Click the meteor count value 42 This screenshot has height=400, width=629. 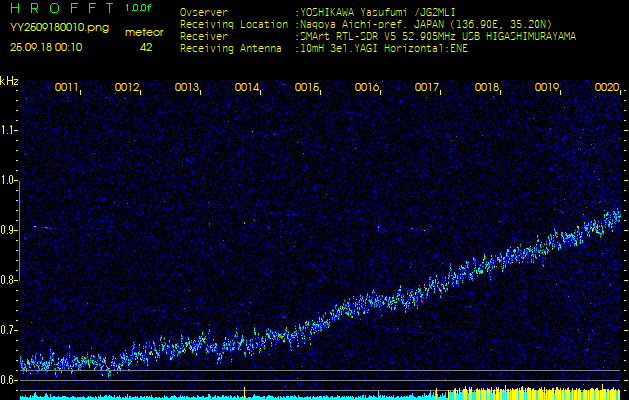[x=146, y=47]
